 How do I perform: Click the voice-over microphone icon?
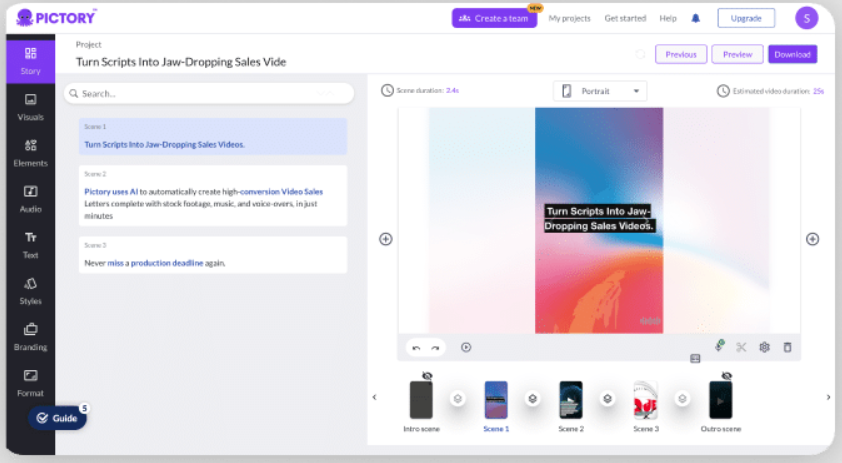(x=719, y=346)
